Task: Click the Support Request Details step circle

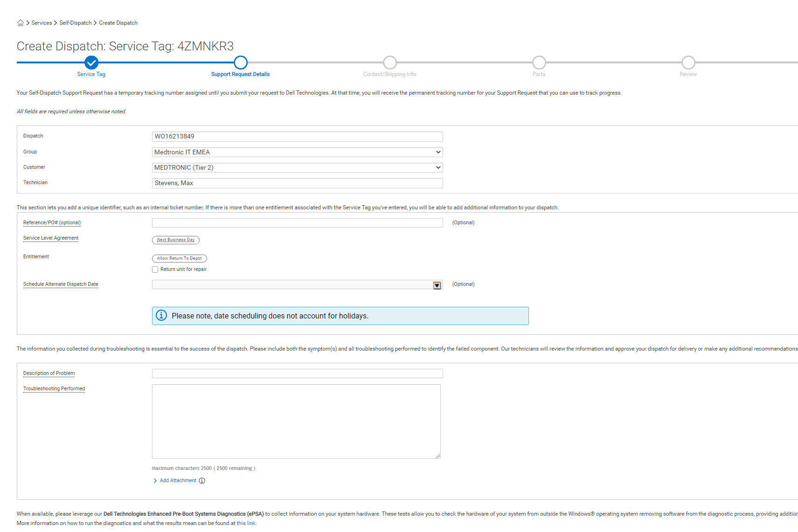Action: click(241, 62)
